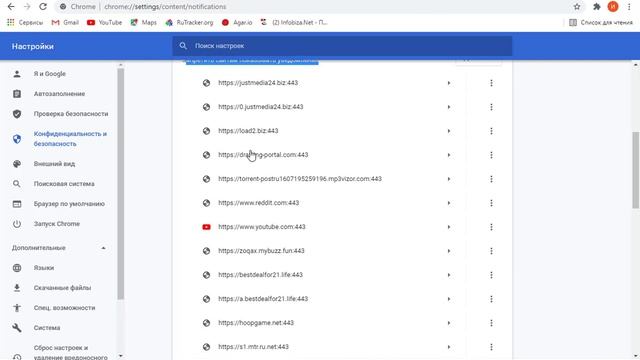Image resolution: width=640 pixels, height=360 pixels.
Task: Expand details arrow for load2.biz
Action: click(449, 131)
